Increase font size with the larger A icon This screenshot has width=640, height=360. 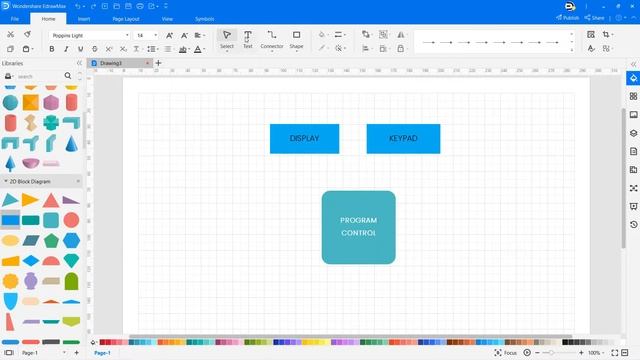169,36
